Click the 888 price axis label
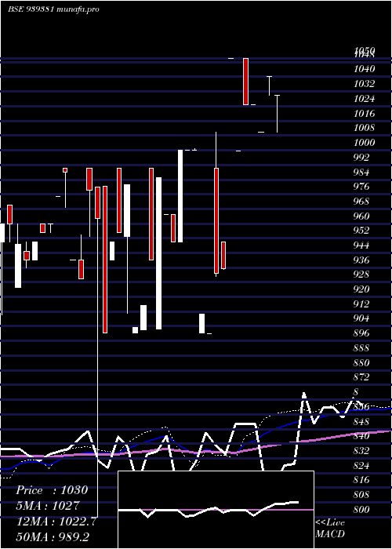Screen dimensions: 392x549 [x=361, y=348]
